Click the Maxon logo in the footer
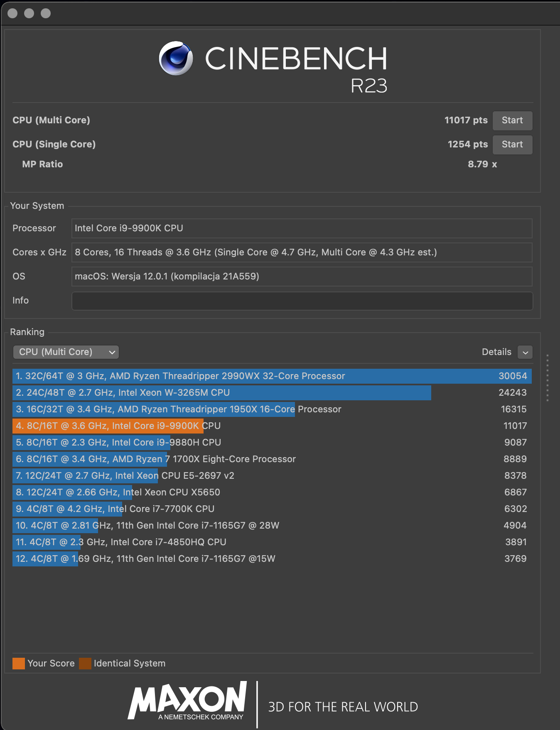The width and height of the screenshot is (560, 730). [187, 701]
